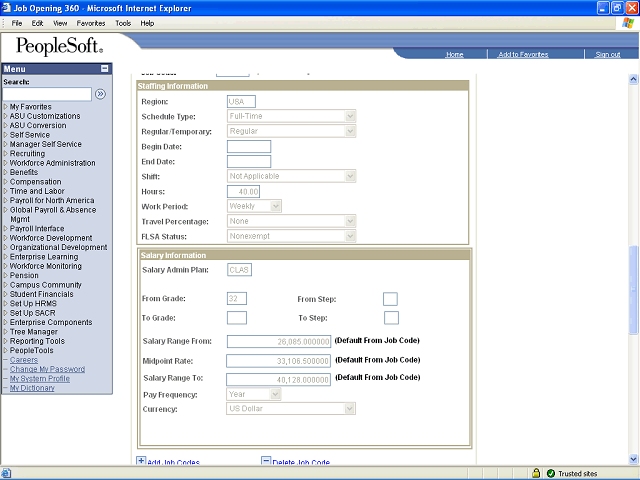Click the IE page icon in title bar
The image size is (640, 480).
[6, 8]
